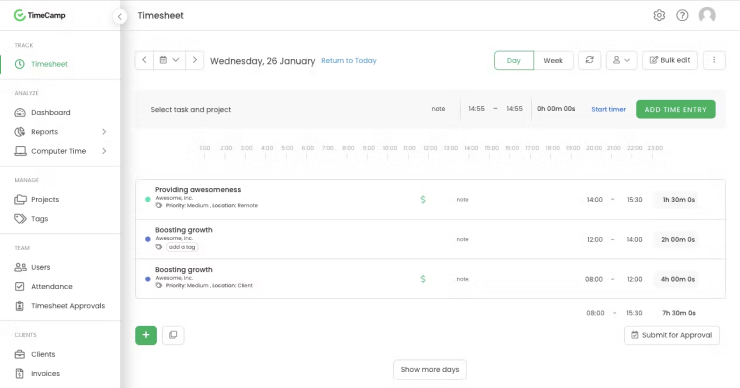Switch to Week view
740x388 pixels.
point(553,60)
